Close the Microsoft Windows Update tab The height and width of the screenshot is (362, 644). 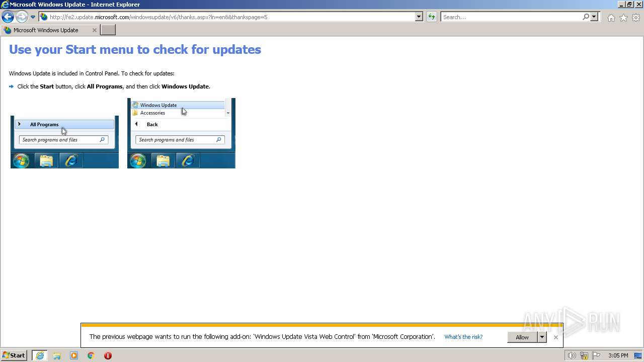point(94,30)
